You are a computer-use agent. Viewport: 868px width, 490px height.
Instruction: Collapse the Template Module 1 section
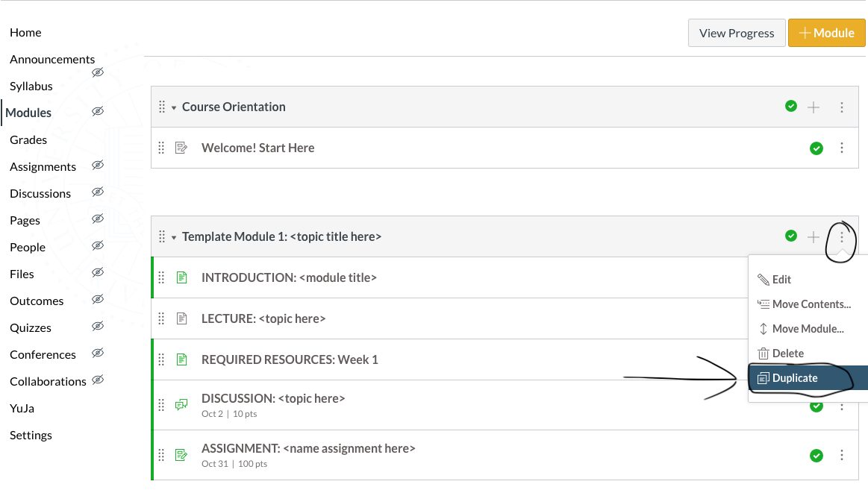(x=174, y=238)
